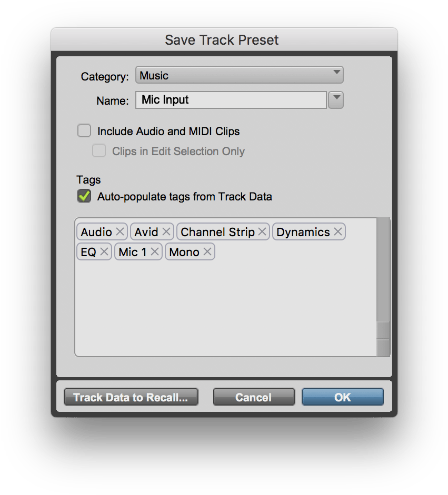Screen dimensions: 448x495
Task: Remove the Dynamics tag
Action: click(339, 231)
